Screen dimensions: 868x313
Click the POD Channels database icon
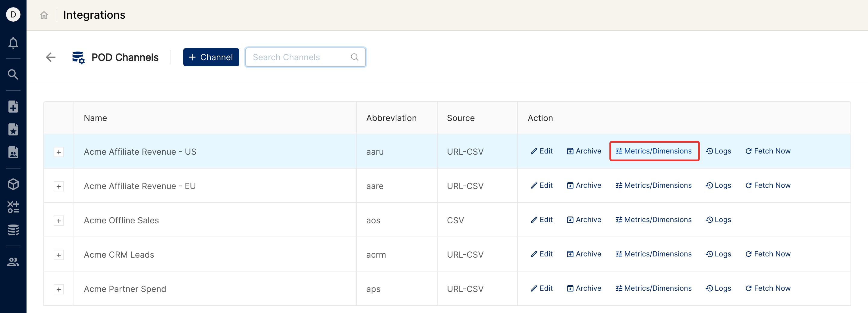(78, 57)
